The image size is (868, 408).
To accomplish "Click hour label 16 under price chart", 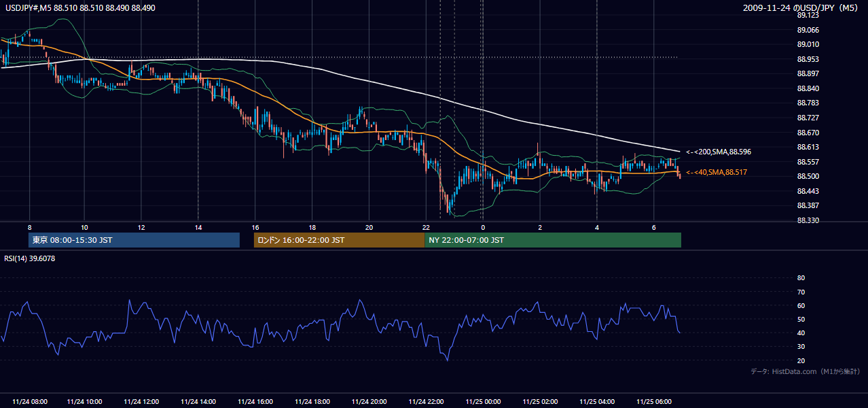I will pyautogui.click(x=255, y=227).
